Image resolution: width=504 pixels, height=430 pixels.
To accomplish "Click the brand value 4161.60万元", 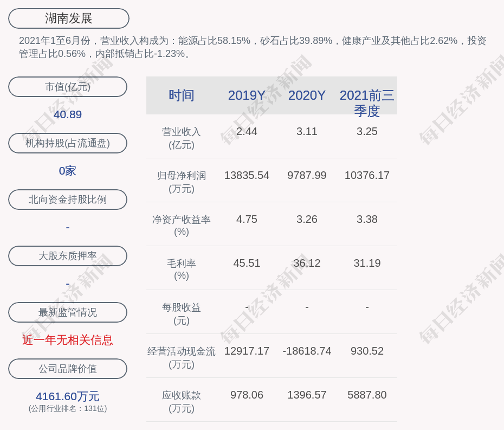I will pos(68,396).
